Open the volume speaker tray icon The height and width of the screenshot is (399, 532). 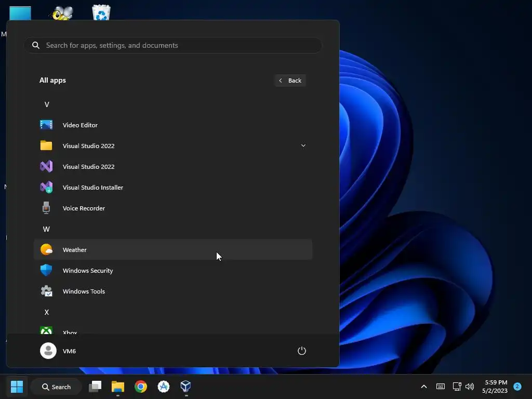click(x=470, y=387)
